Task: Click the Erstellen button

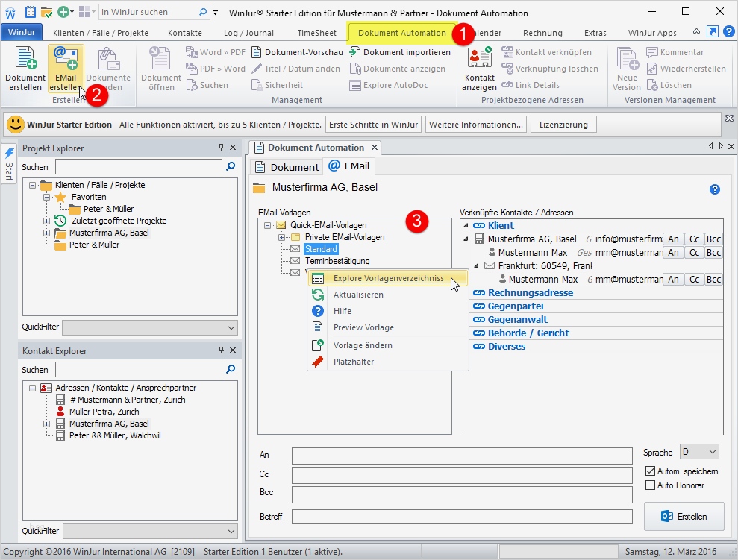Action: tap(684, 516)
